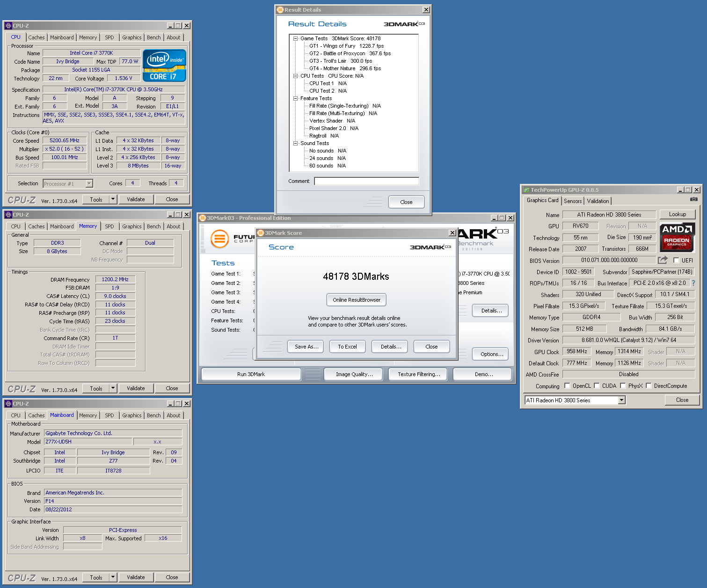This screenshot has height=588, width=707.
Task: Click 3DMark03 Professional Edition title icon
Action: 203,218
